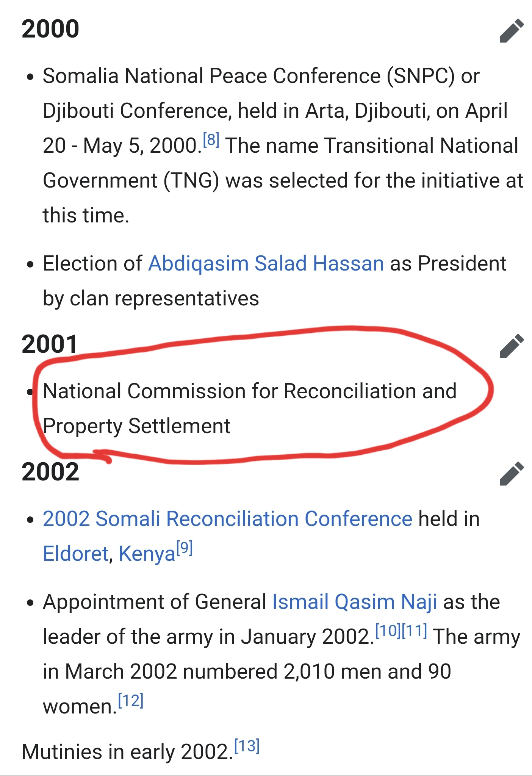Open the Abdiqasim Salad Hassan article link

coord(266,263)
